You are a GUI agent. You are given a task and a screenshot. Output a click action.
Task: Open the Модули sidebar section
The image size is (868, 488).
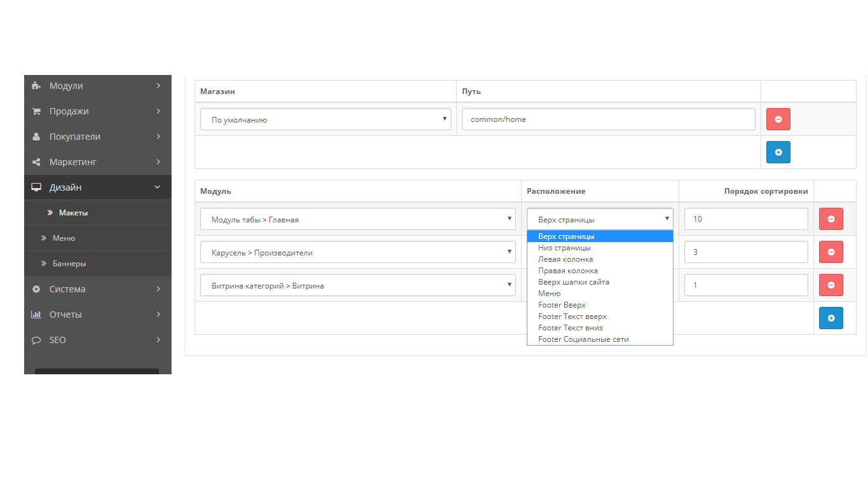(x=98, y=86)
